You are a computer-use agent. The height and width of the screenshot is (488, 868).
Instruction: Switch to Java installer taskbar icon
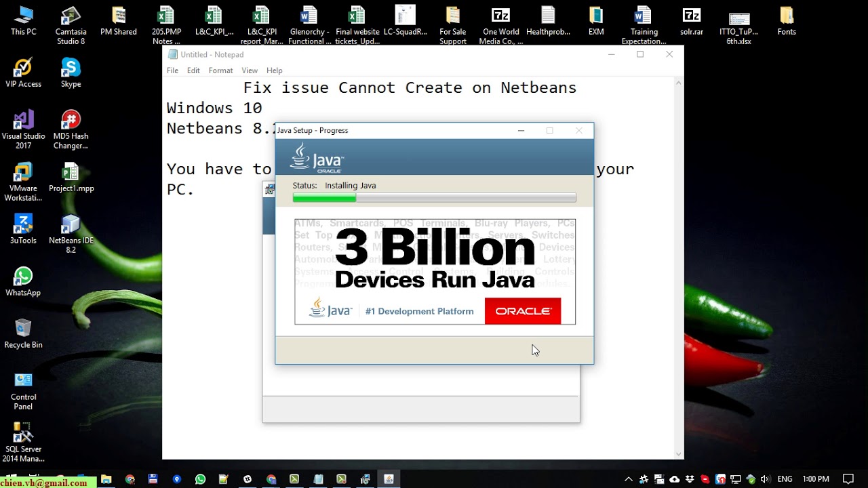pyautogui.click(x=389, y=479)
